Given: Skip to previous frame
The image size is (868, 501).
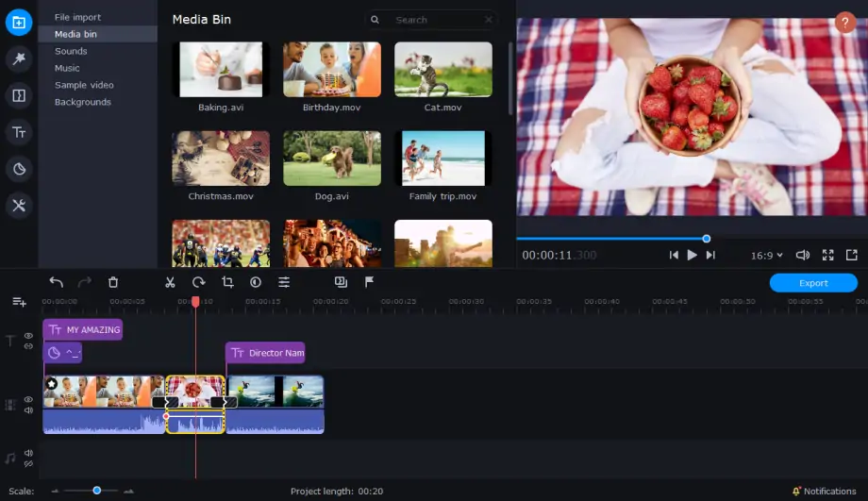Looking at the screenshot, I should pyautogui.click(x=674, y=255).
